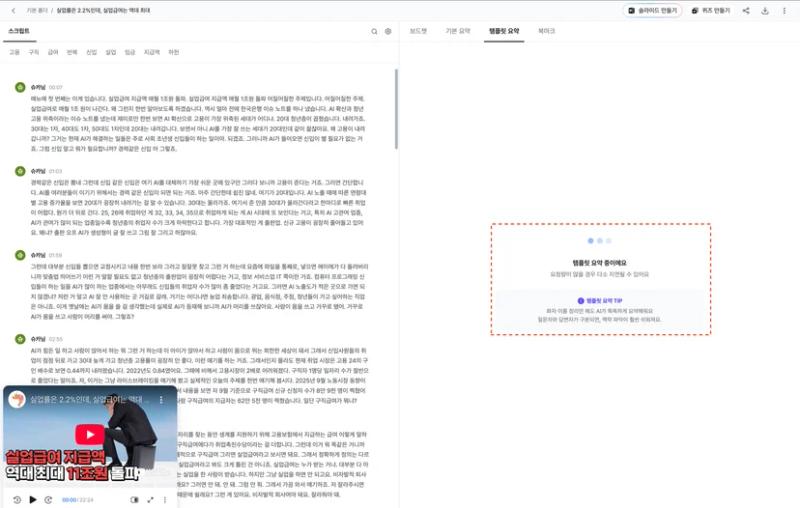Open script settings gear icon
The image size is (800, 508).
388,31
